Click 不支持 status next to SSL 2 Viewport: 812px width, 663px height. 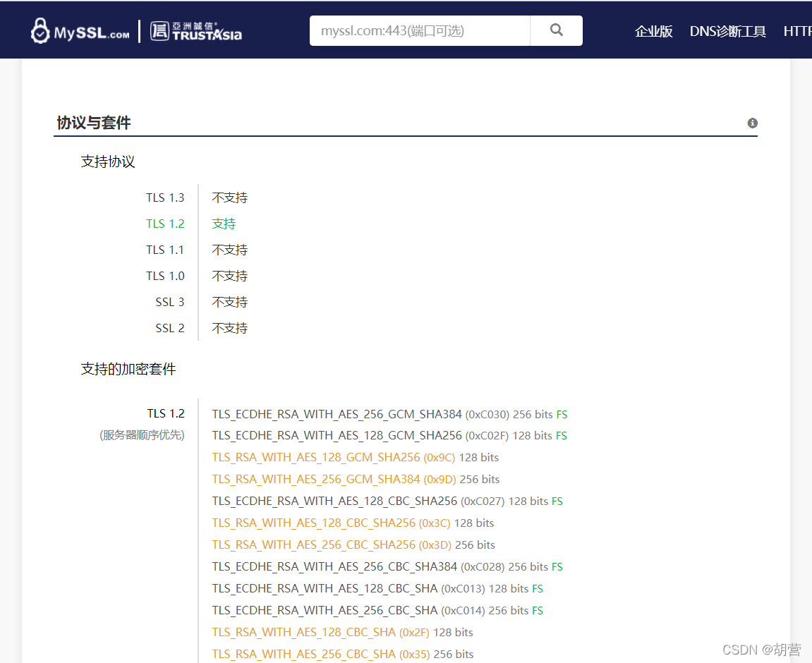coord(230,328)
